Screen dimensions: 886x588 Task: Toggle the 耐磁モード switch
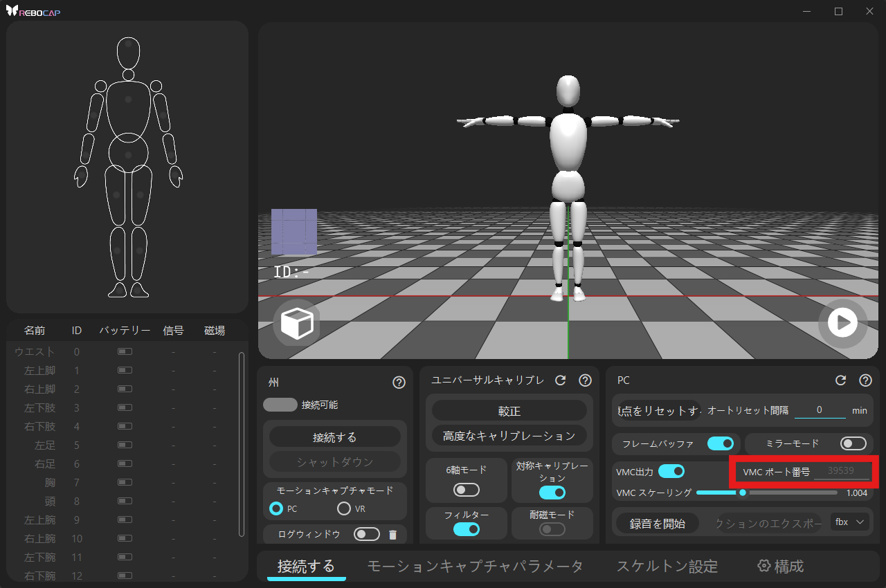click(x=552, y=529)
